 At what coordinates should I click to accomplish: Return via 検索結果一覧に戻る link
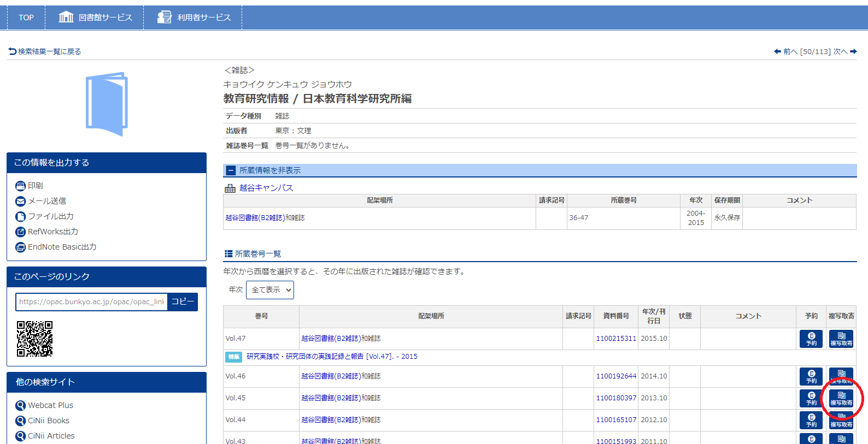pos(45,51)
